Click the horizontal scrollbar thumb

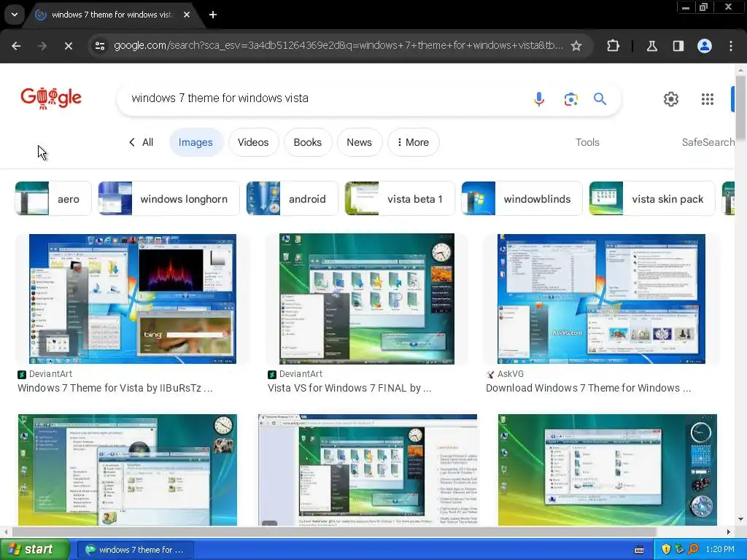333,532
